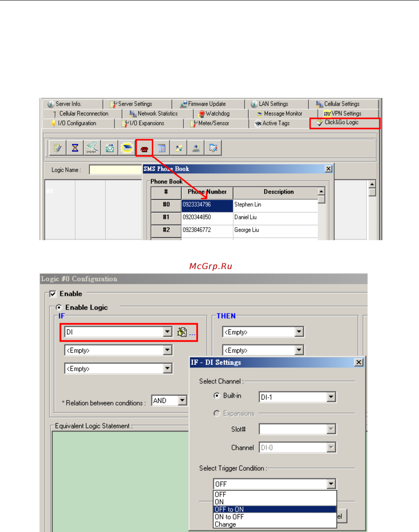Open the Meter/Sensor tab
Screen dimensions: 419x532
[x=216, y=123]
